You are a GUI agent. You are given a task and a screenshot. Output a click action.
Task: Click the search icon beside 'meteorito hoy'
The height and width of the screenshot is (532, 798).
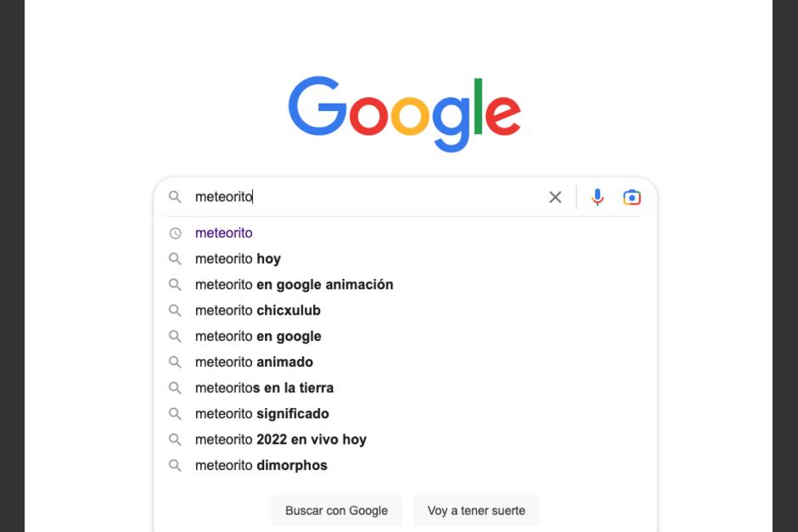coord(176,258)
